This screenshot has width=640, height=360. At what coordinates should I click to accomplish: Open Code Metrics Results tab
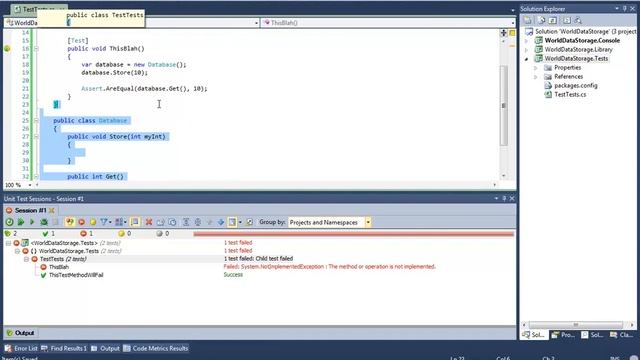click(x=156, y=348)
